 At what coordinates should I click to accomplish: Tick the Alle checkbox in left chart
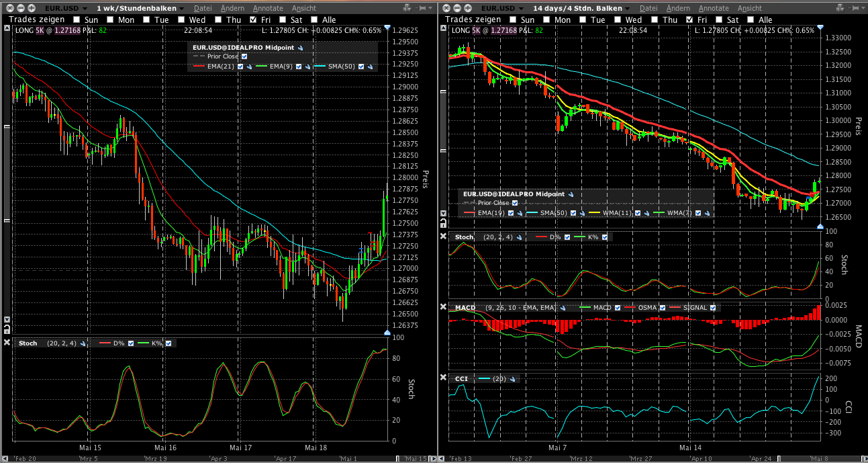click(x=314, y=20)
